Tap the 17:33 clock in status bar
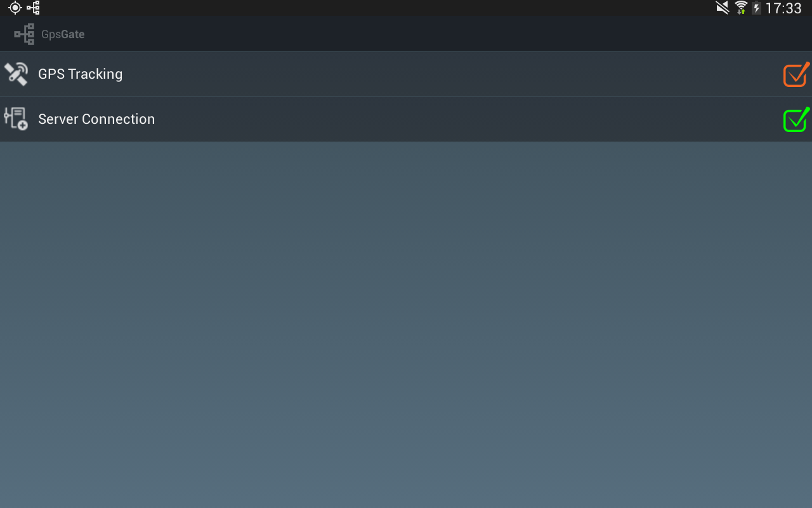The image size is (812, 508). [783, 8]
